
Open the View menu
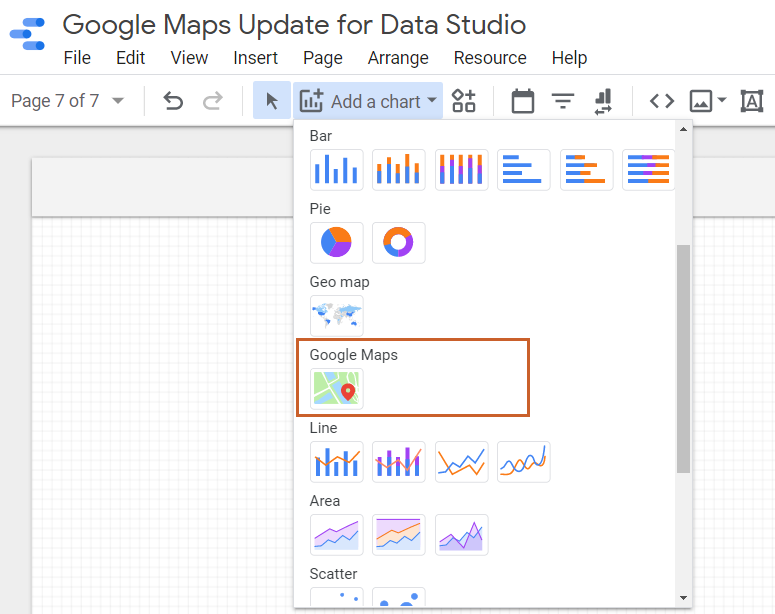pyautogui.click(x=189, y=58)
